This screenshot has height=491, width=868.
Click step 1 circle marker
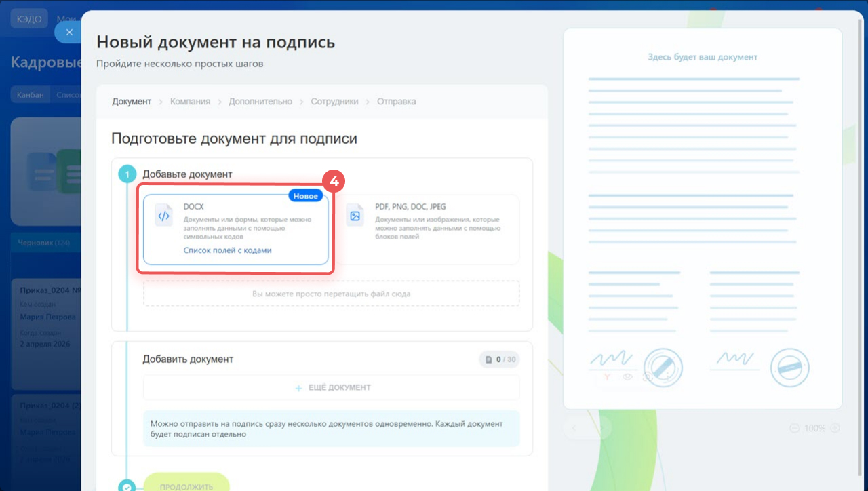tap(127, 174)
